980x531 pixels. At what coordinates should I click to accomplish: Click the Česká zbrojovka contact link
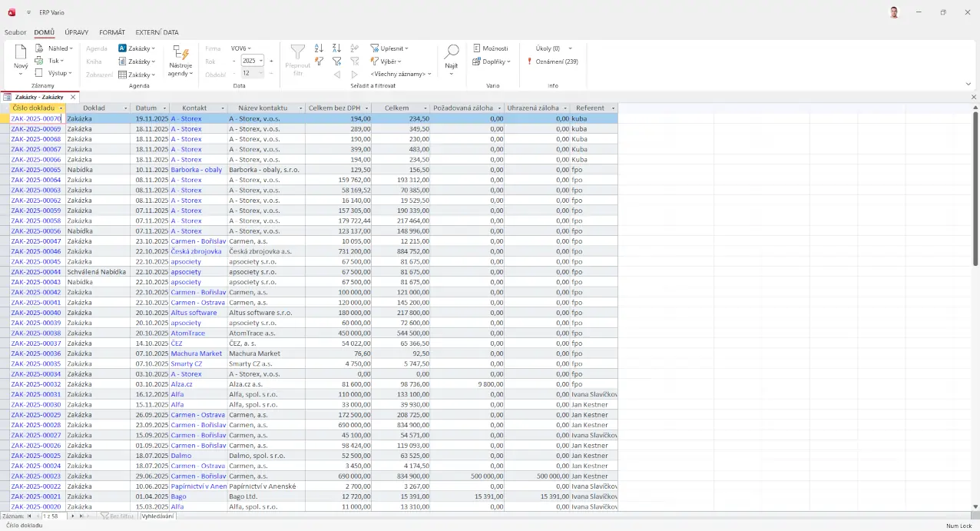(x=196, y=251)
